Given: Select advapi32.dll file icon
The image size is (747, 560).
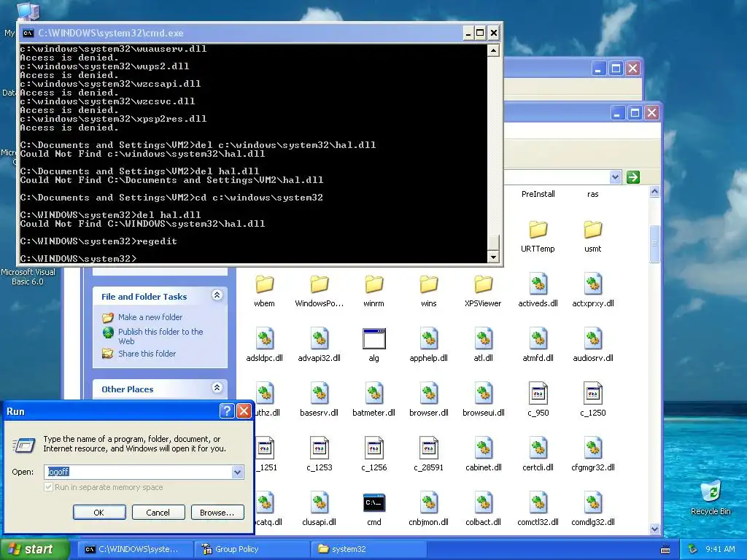Looking at the screenshot, I should point(320,338).
